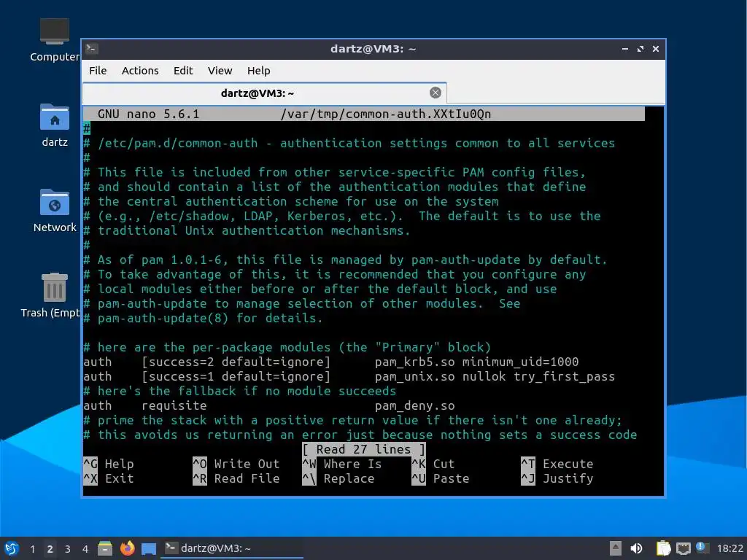
Task: Open clipboard manager tray icon
Action: click(x=663, y=548)
